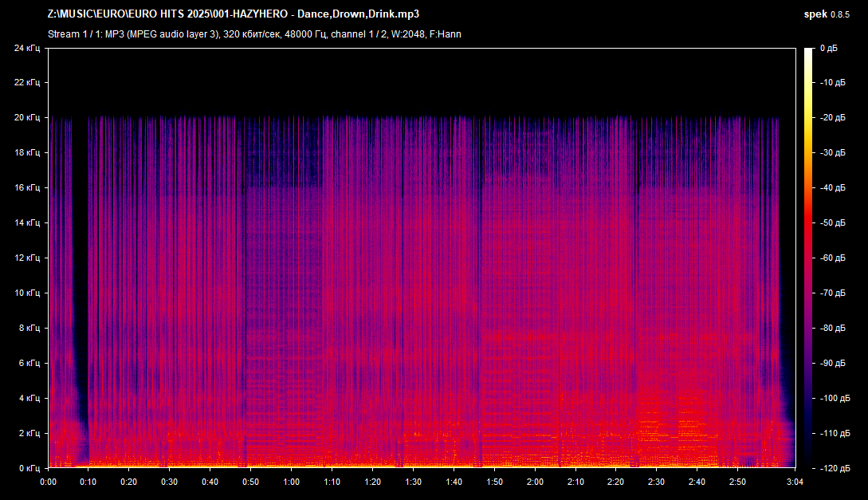The height and width of the screenshot is (500, 868).
Task: Click the -70 дБ level scale label
Action: click(x=833, y=293)
